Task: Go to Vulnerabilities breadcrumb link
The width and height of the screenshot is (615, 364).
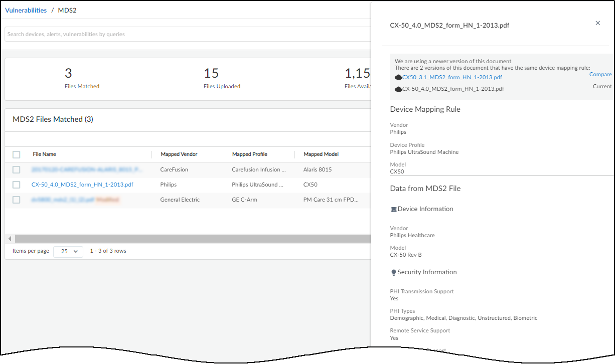Action: click(26, 10)
